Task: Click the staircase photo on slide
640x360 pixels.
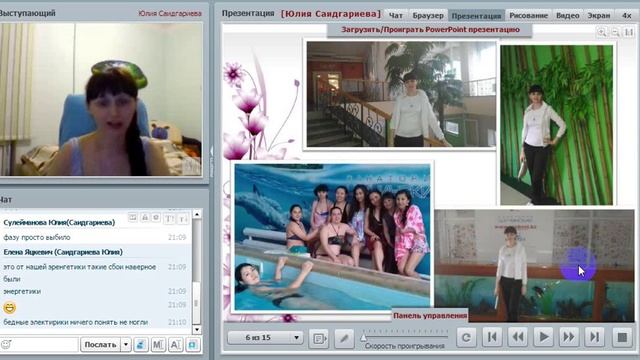Action: [401, 94]
